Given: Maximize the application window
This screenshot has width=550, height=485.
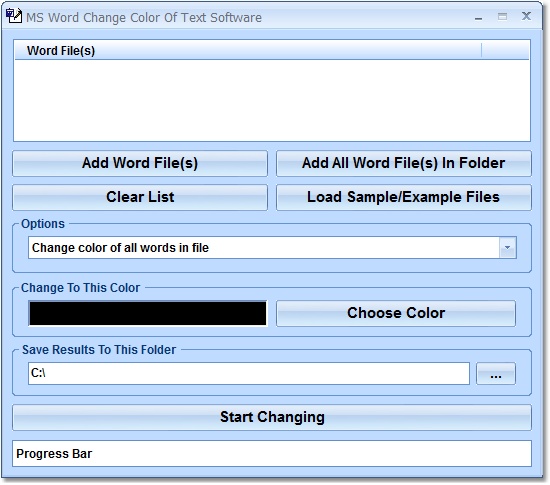Looking at the screenshot, I should pos(502,16).
